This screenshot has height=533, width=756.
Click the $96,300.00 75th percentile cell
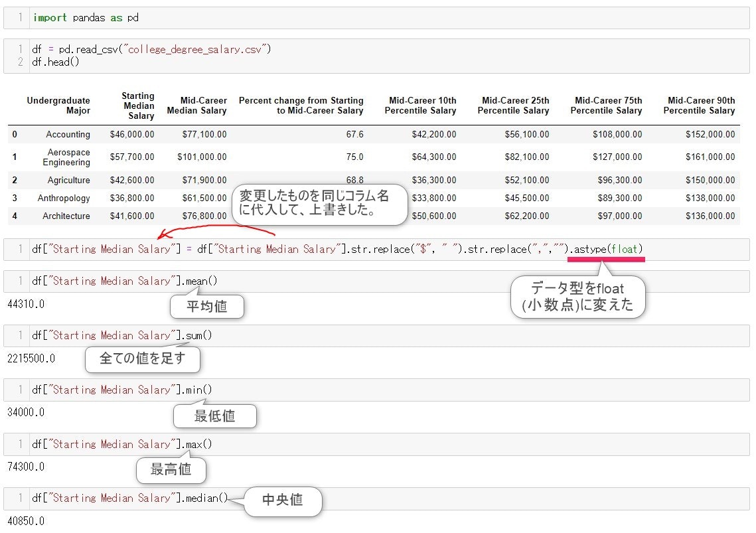tap(620, 181)
